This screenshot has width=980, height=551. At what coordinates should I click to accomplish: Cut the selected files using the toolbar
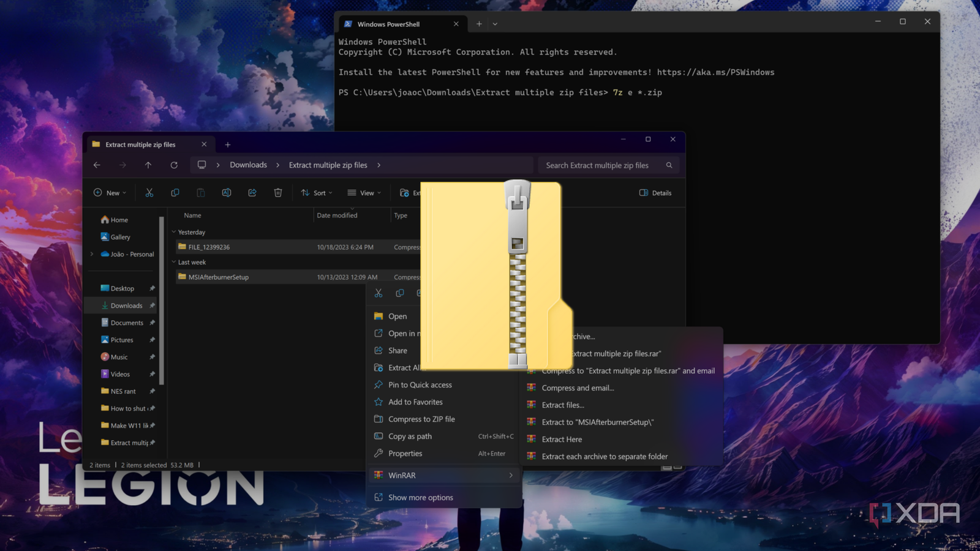(149, 192)
